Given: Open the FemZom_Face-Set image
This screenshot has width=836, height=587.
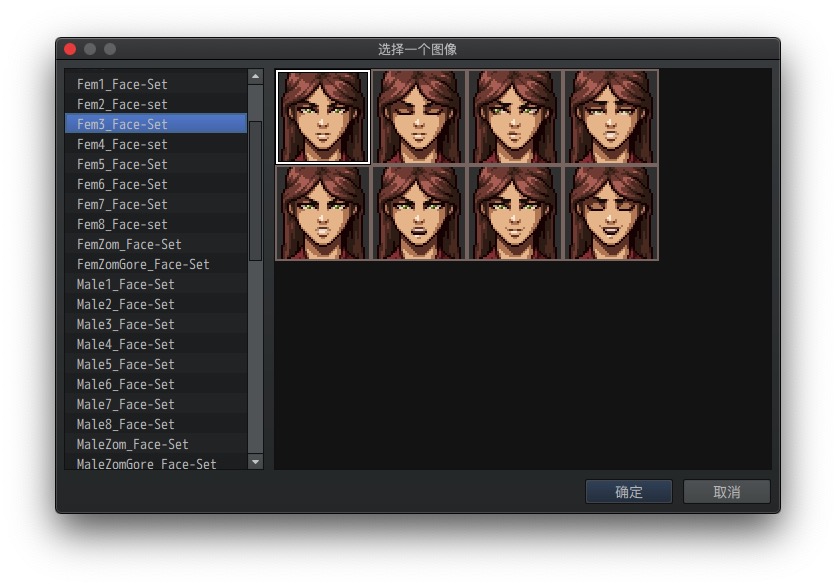Looking at the screenshot, I should click(x=156, y=244).
